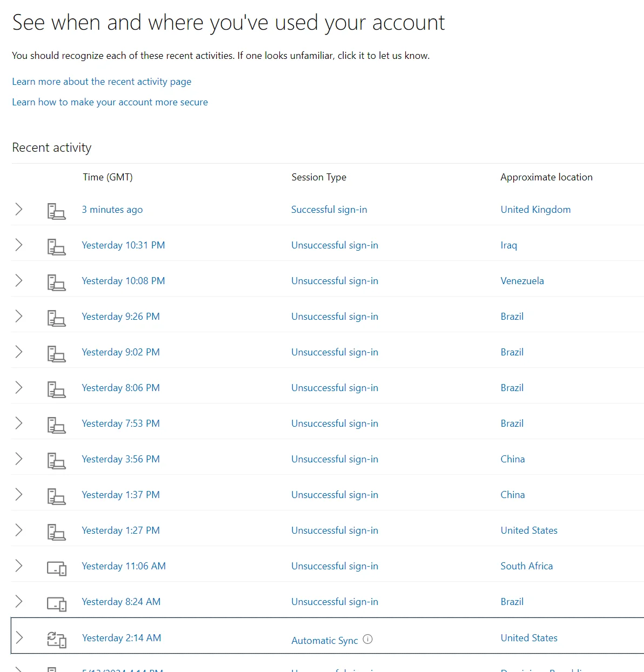Screen dimensions: 644x672
Task: Click 'China' in the Yesterday 1:37 PM row
Action: [513, 495]
